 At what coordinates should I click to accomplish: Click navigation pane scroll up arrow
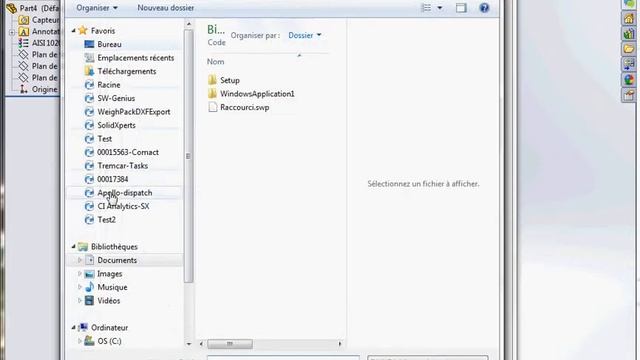tap(188, 24)
